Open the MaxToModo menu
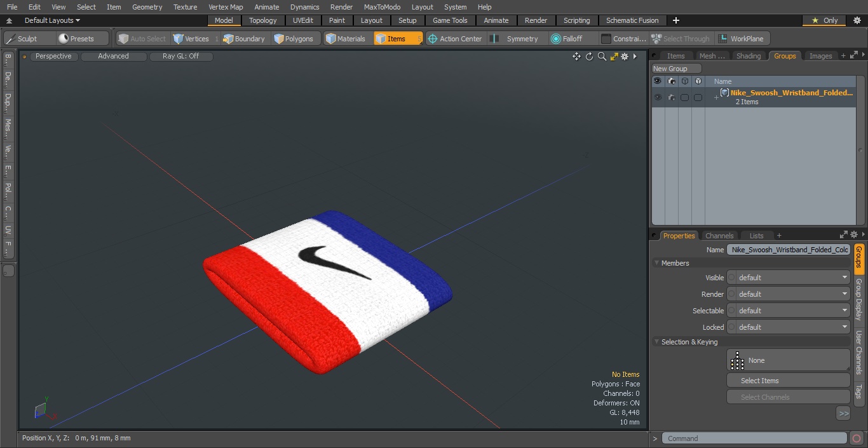The width and height of the screenshot is (868, 448). click(x=382, y=7)
